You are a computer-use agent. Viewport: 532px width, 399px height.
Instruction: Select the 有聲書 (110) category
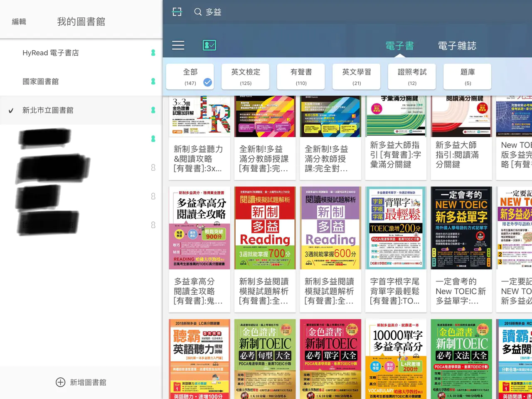pos(301,76)
